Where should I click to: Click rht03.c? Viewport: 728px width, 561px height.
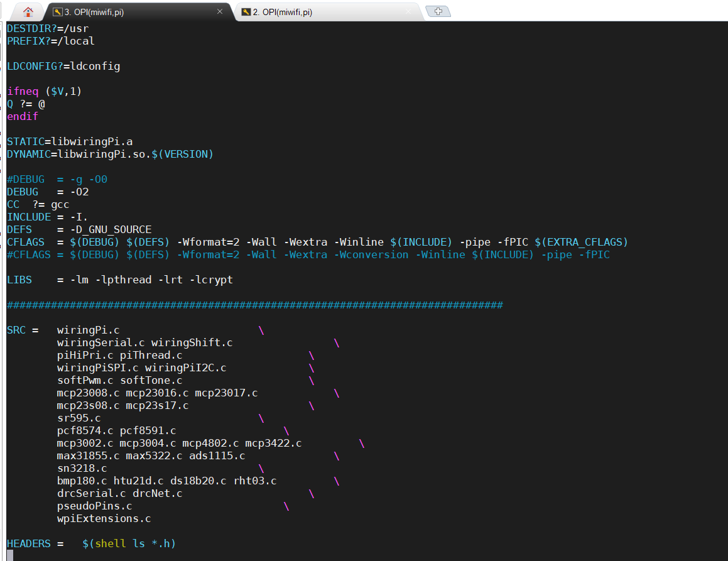[255, 480]
